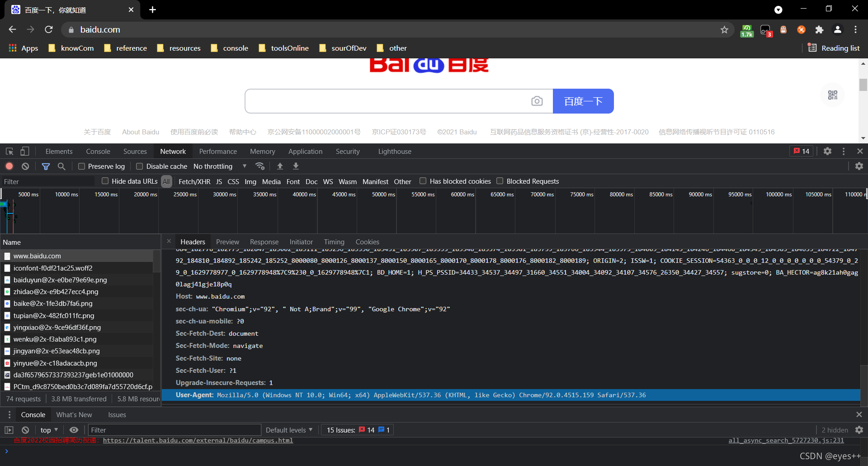The image size is (868, 466).
Task: Open network conditions wifi icon
Action: [x=260, y=166]
